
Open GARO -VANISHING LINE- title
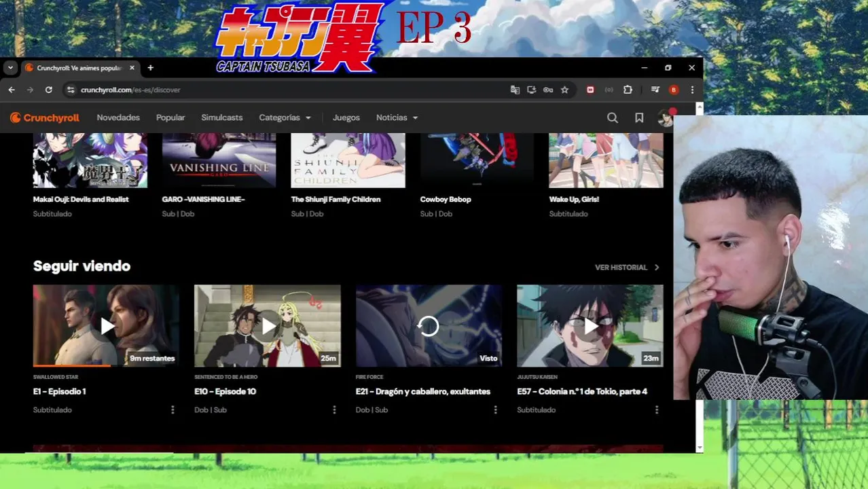pyautogui.click(x=203, y=199)
